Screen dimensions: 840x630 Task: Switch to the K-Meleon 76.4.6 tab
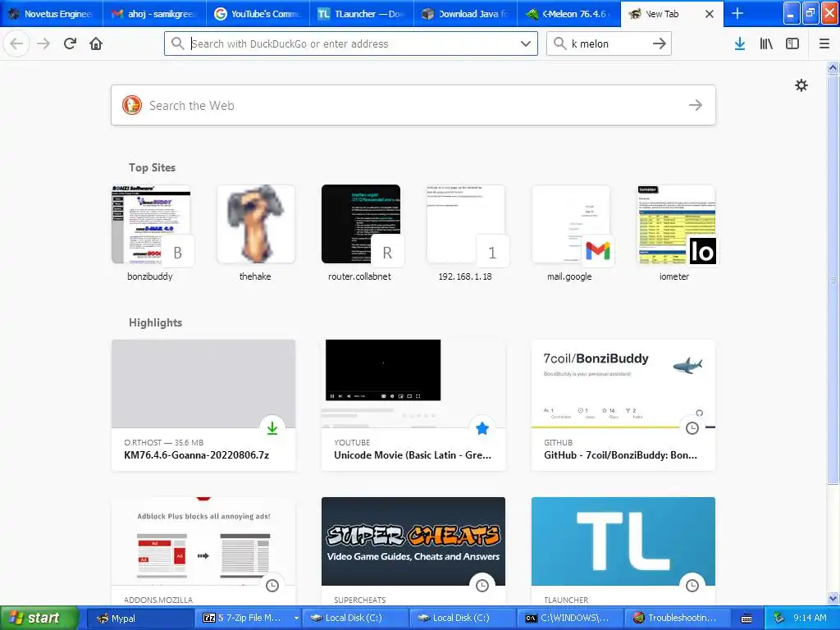(x=568, y=14)
